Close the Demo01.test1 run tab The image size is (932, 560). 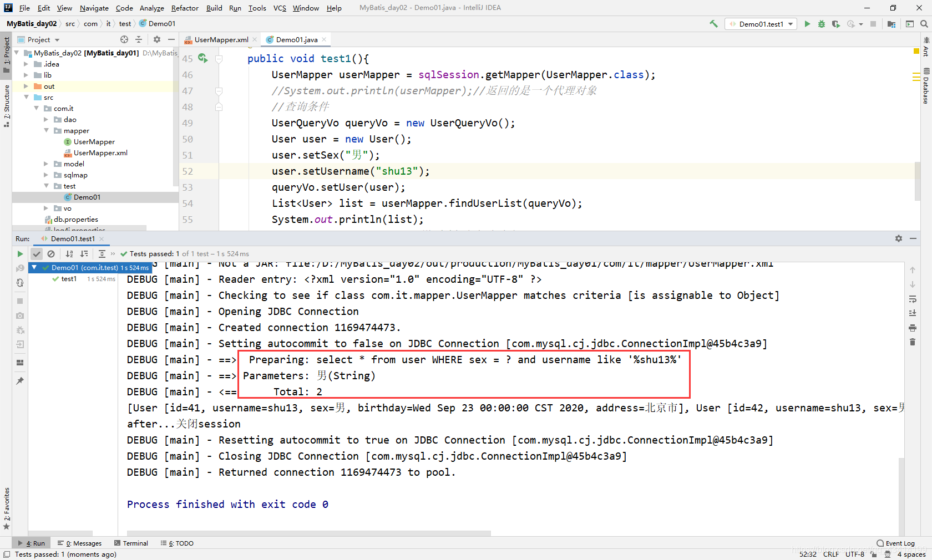(102, 239)
